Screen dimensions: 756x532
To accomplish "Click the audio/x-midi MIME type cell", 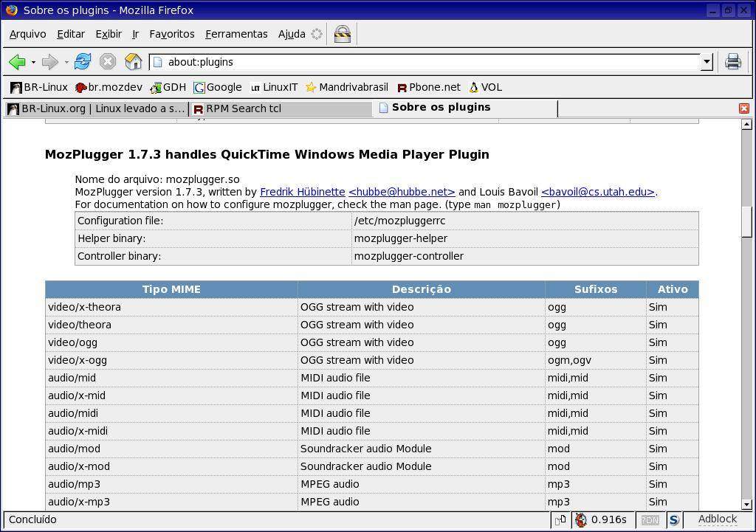I will coord(171,431).
